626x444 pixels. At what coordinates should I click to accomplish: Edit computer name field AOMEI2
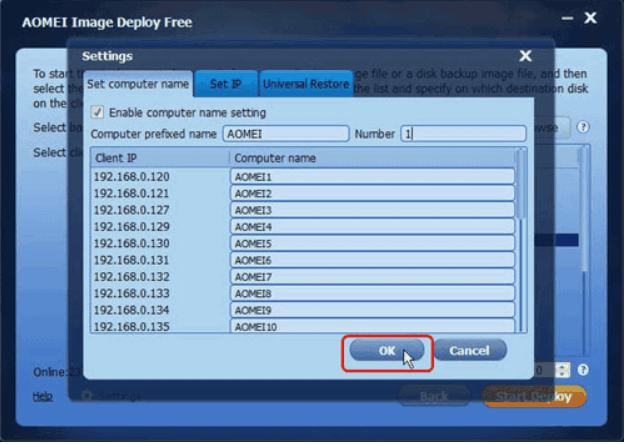[x=372, y=193]
